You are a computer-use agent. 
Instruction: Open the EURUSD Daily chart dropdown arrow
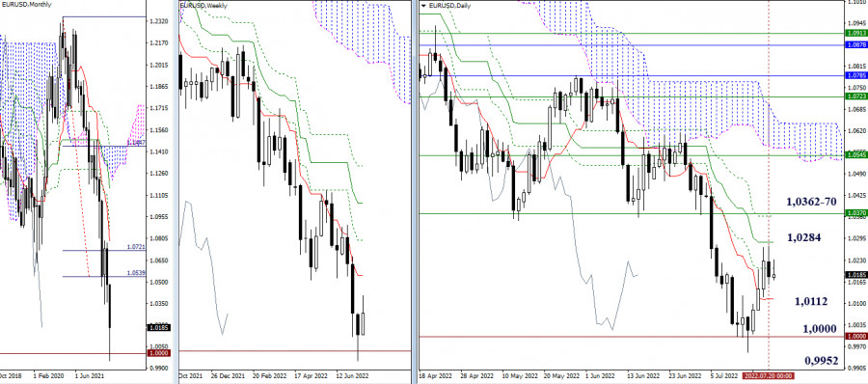tap(424, 5)
